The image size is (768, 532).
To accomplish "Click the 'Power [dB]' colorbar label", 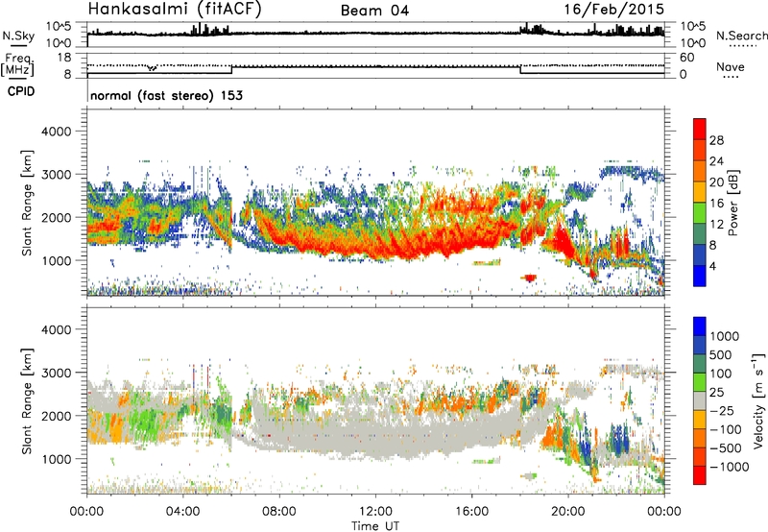I will tap(733, 203).
